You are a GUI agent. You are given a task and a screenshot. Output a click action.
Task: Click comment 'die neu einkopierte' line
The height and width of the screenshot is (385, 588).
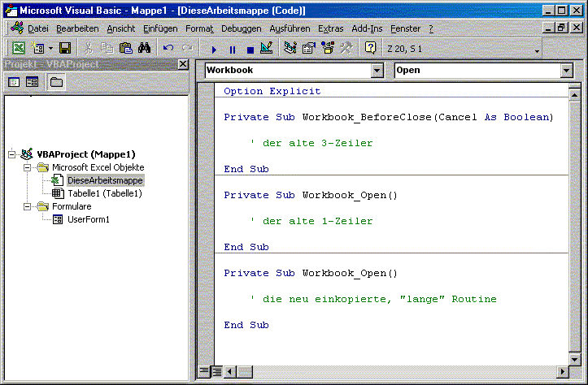click(373, 299)
